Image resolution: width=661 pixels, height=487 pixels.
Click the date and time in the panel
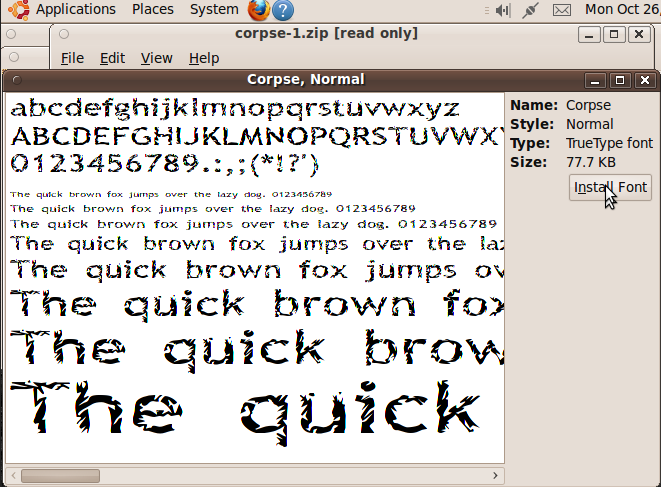click(621, 10)
